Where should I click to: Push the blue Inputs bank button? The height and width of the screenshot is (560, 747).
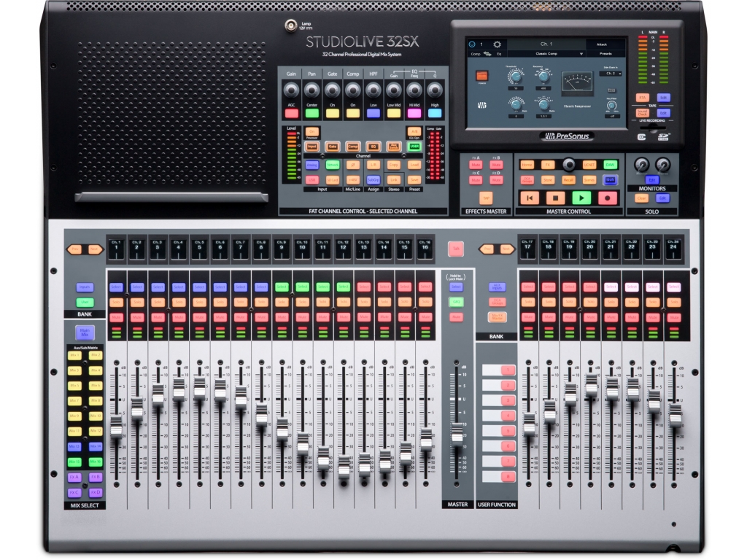pos(85,287)
